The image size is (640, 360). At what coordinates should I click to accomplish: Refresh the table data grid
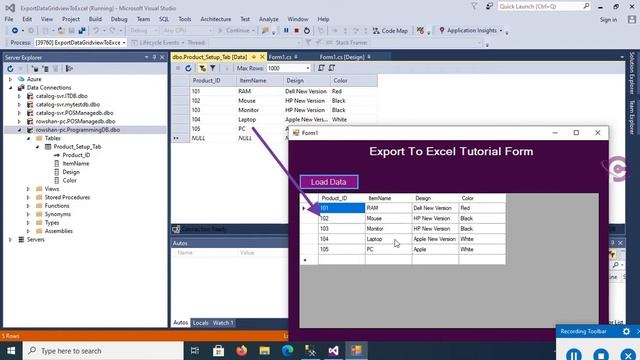coord(188,69)
